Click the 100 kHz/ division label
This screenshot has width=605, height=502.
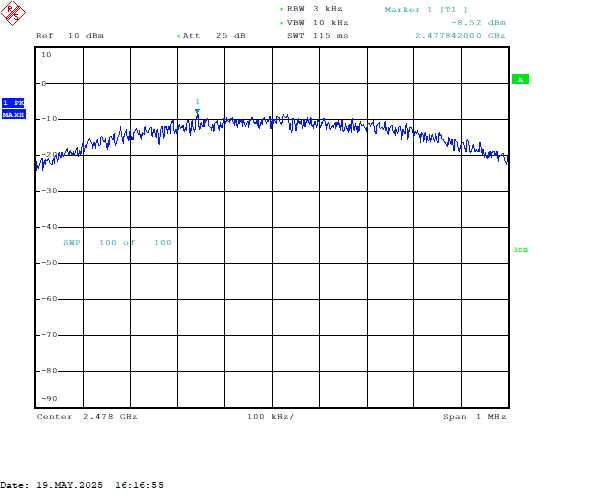270,416
